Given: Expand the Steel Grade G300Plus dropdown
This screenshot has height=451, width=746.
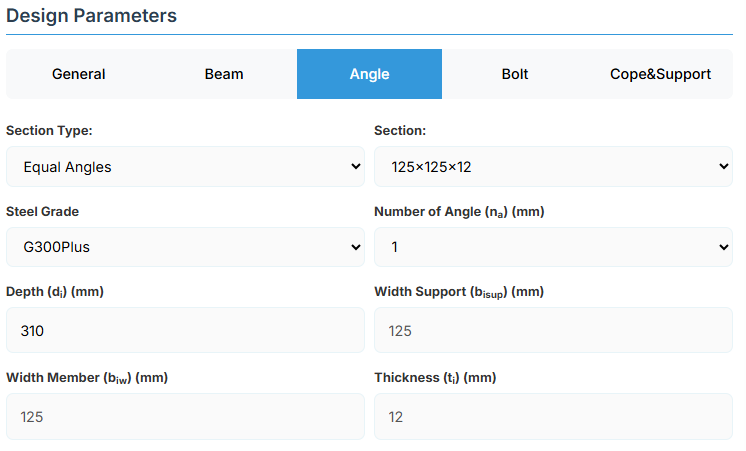Looking at the screenshot, I should coord(185,247).
